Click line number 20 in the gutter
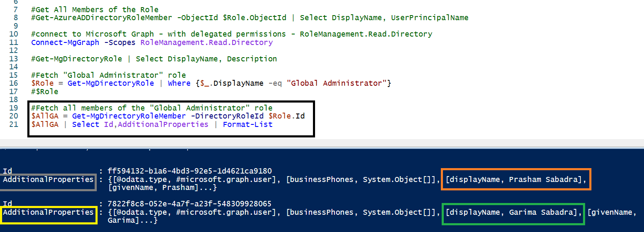Screen dimensions: 644x232 [13, 116]
